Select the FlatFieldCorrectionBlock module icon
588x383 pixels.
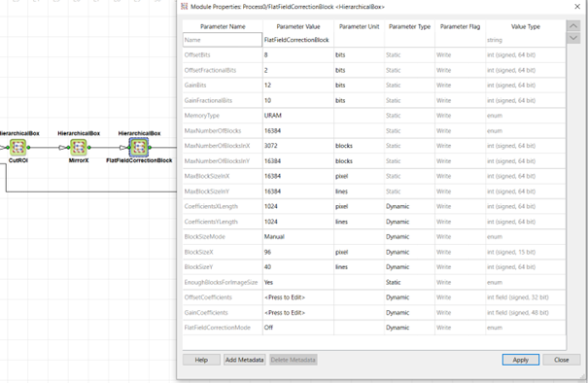139,147
